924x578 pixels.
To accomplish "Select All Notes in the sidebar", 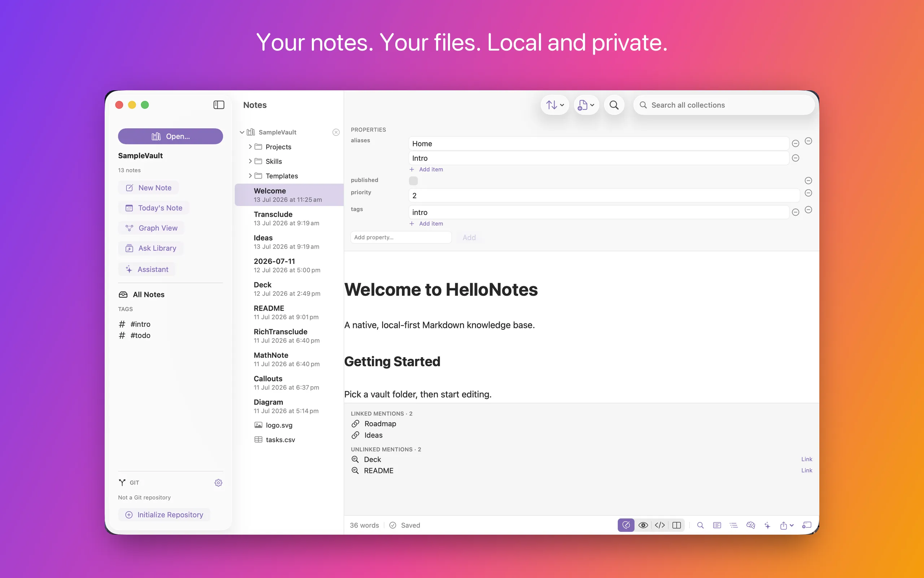I will 141,294.
